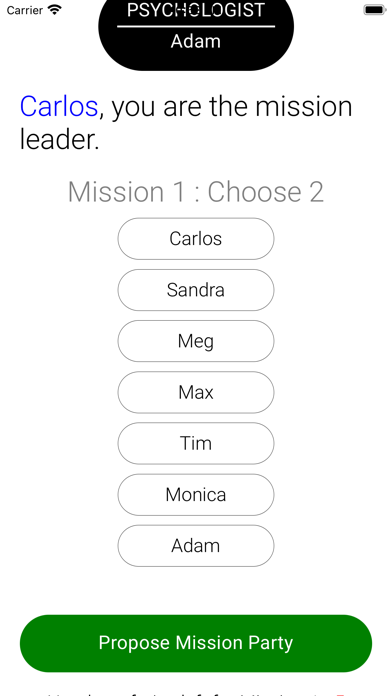Add Tim to the mission party
The height and width of the screenshot is (696, 392).
point(196,443)
